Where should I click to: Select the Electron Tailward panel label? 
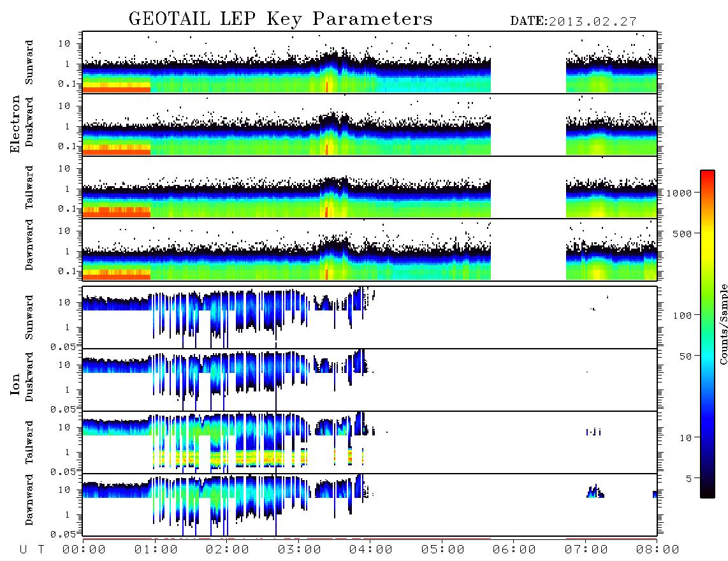[29, 187]
